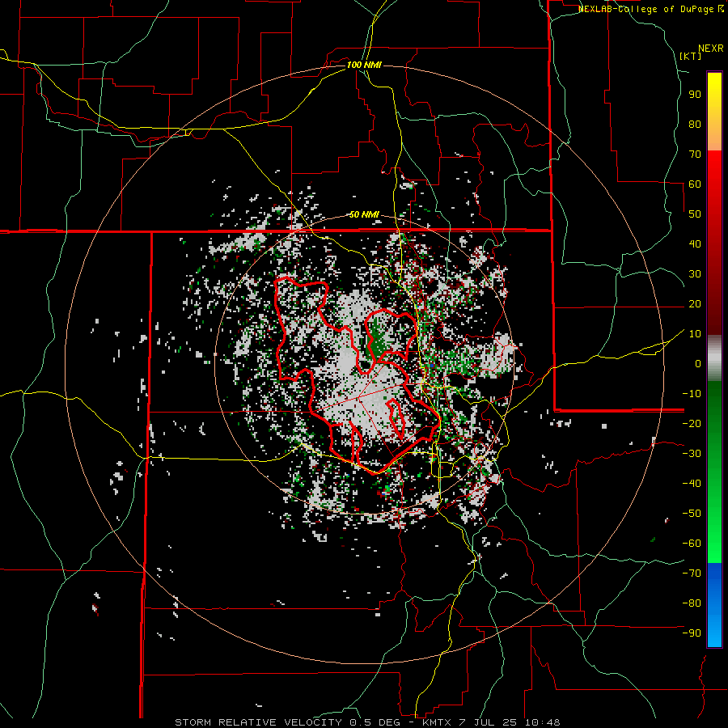The image size is (728, 728).
Task: Click the 0 value on the velocity scale
Action: (698, 363)
